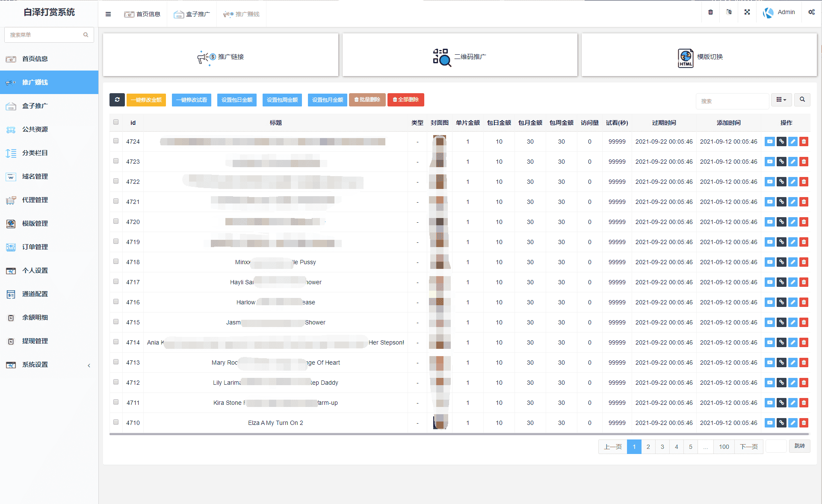
Task: Expand the 系统设置 sidebar menu
Action: click(x=35, y=365)
